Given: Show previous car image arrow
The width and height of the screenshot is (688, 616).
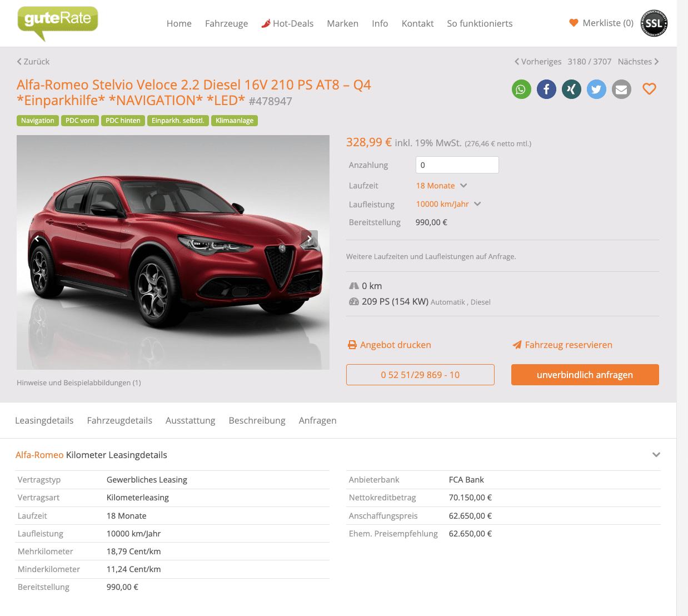Looking at the screenshot, I should tap(37, 239).
